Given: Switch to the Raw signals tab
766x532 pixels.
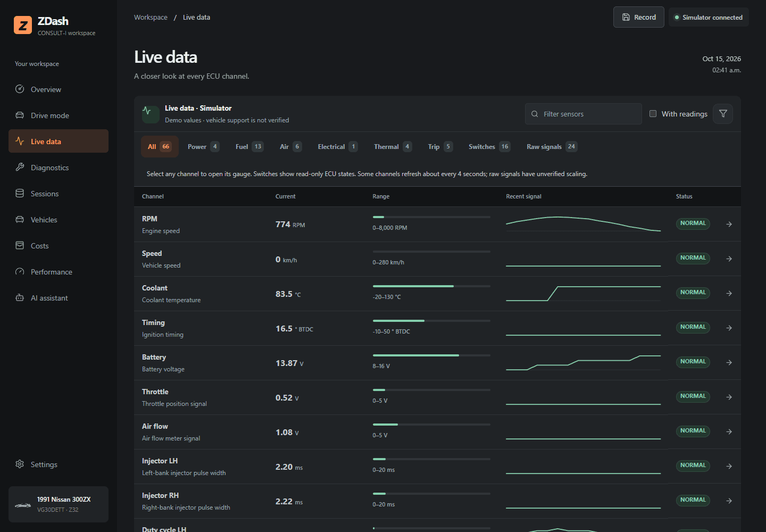Looking at the screenshot, I should pos(552,147).
